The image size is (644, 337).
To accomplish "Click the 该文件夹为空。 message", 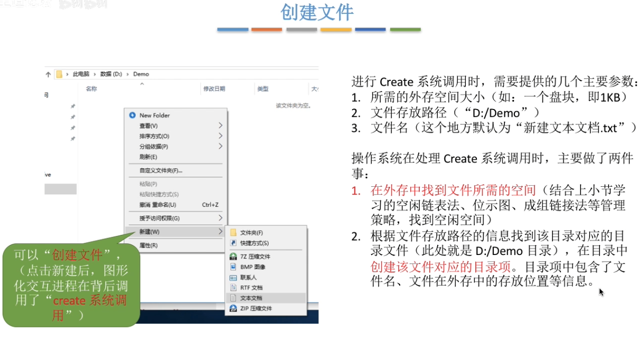I will 293,105.
